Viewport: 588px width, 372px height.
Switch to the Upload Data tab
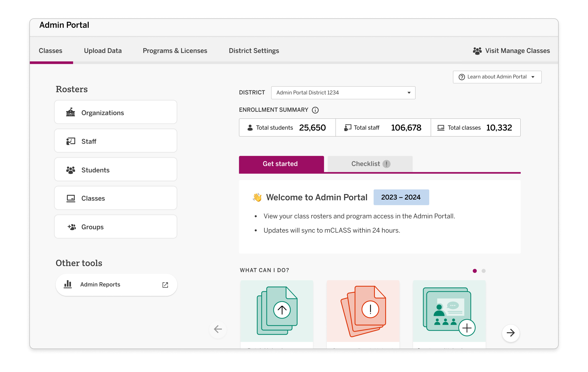click(x=103, y=51)
